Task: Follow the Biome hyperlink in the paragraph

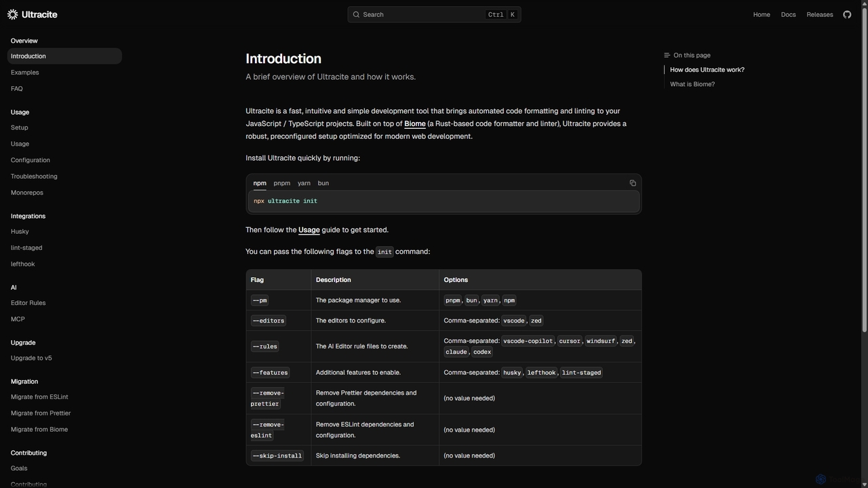Action: click(x=415, y=123)
